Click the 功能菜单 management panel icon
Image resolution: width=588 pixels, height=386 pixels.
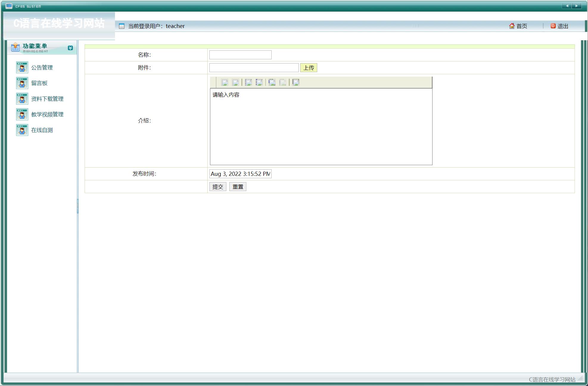click(x=15, y=47)
